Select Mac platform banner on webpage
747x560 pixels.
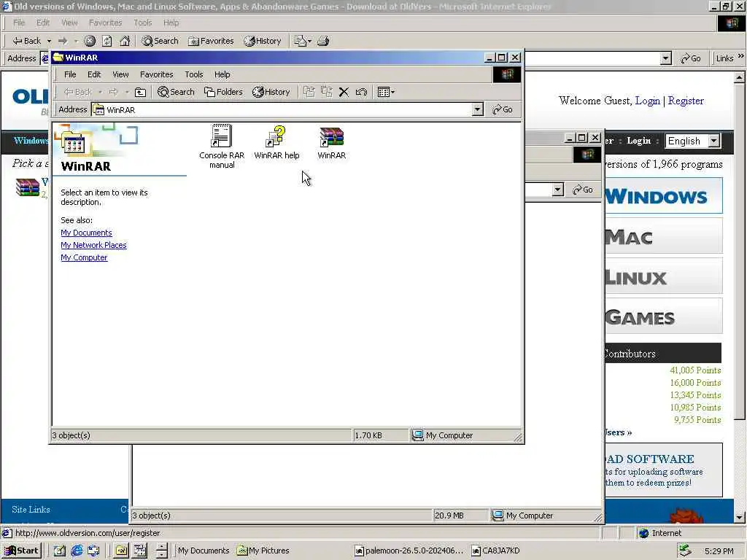pyautogui.click(x=664, y=236)
